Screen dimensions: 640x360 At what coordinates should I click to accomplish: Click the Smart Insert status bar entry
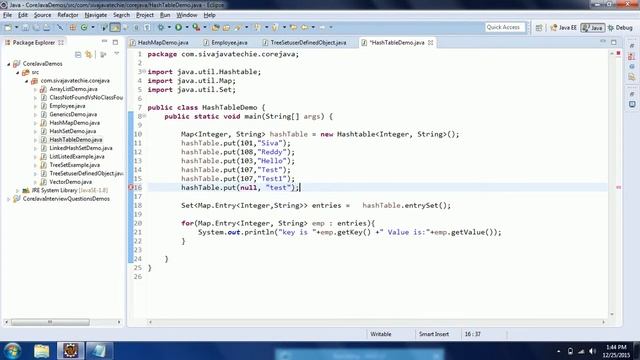point(433,334)
